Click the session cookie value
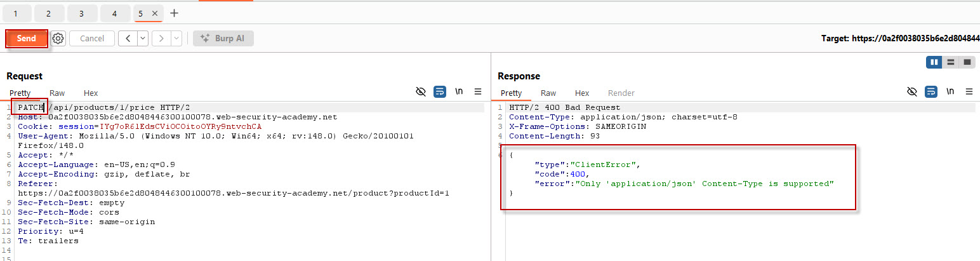Viewport: 980px width, 261px height. [x=180, y=126]
